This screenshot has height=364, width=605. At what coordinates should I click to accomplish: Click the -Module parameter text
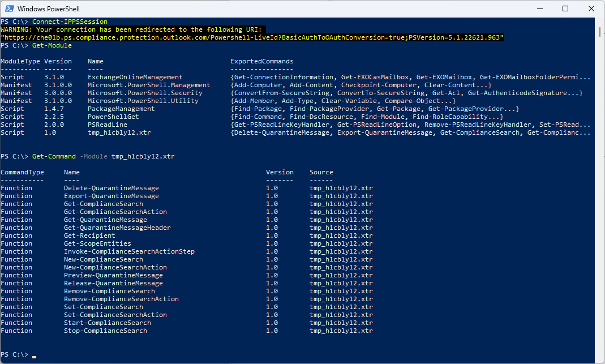click(94, 156)
